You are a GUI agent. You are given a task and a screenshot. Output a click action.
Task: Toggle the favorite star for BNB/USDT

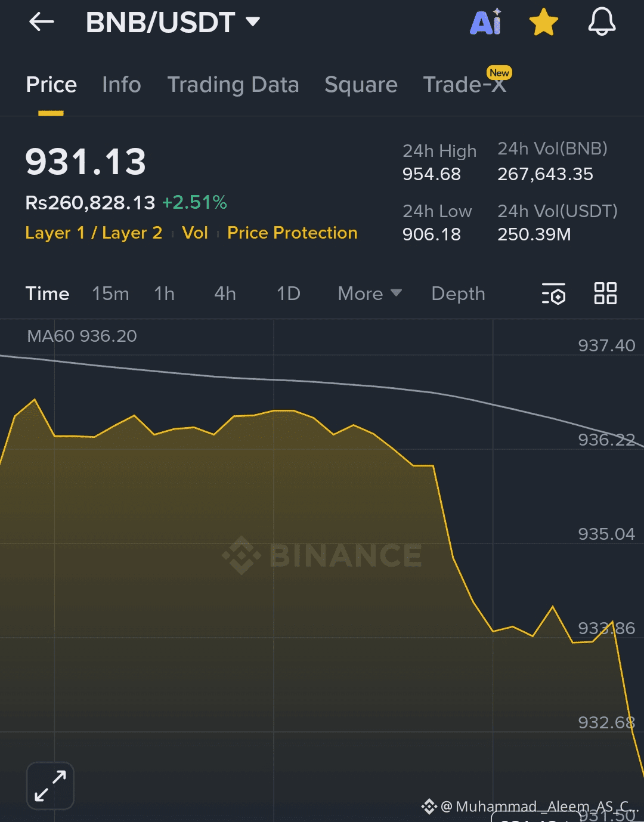(x=543, y=23)
